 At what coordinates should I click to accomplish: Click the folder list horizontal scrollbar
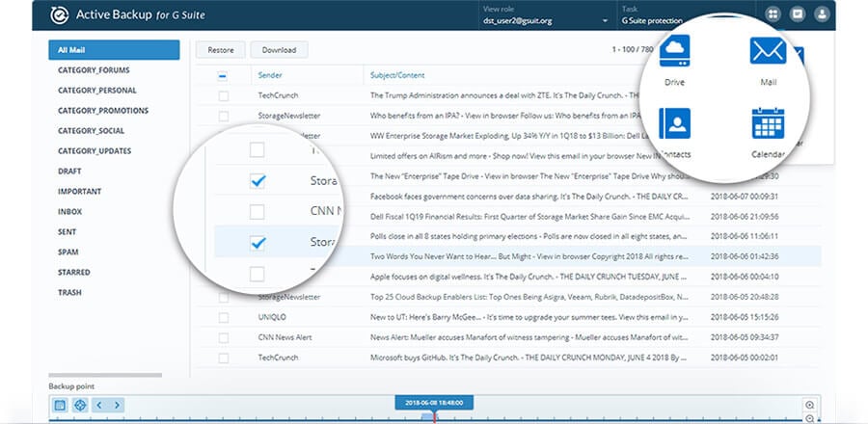coord(105,375)
